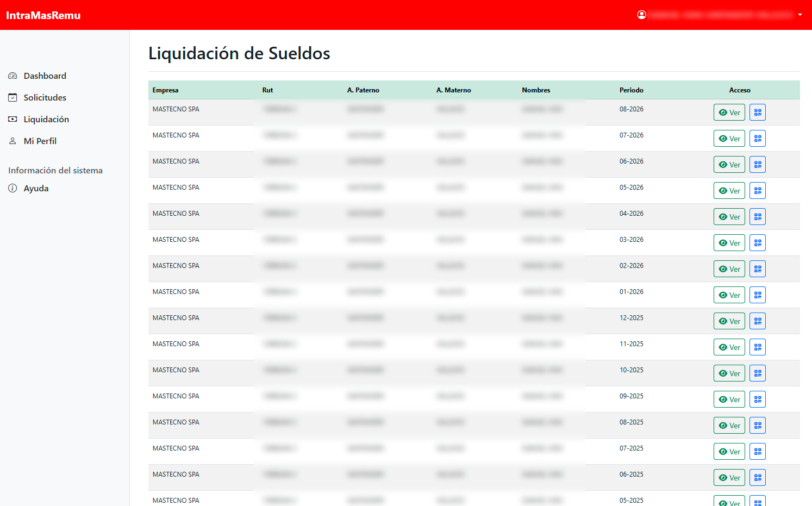Image resolution: width=812 pixels, height=506 pixels.
Task: Go to Dashboard in the sidebar
Action: coord(37,76)
